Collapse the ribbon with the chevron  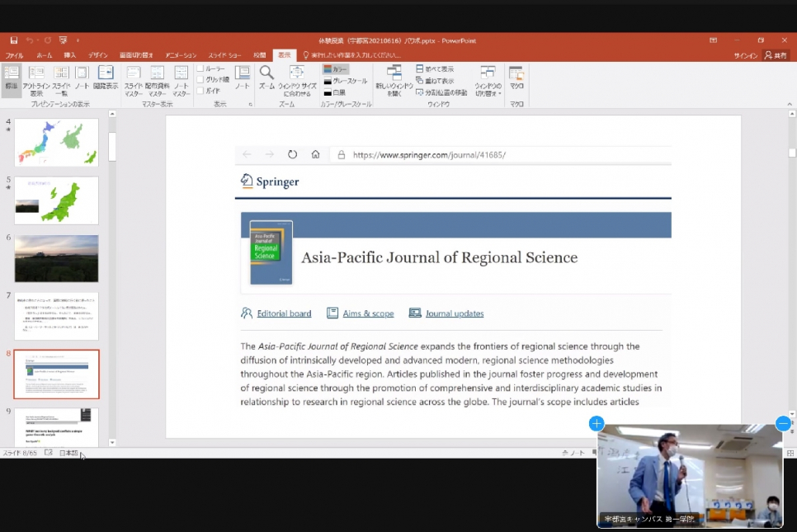(x=790, y=104)
